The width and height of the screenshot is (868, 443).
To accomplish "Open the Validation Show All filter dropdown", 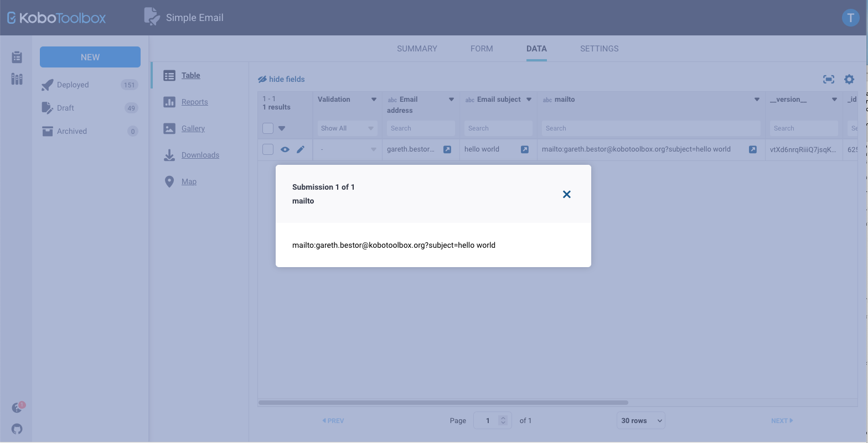I will tap(347, 128).
